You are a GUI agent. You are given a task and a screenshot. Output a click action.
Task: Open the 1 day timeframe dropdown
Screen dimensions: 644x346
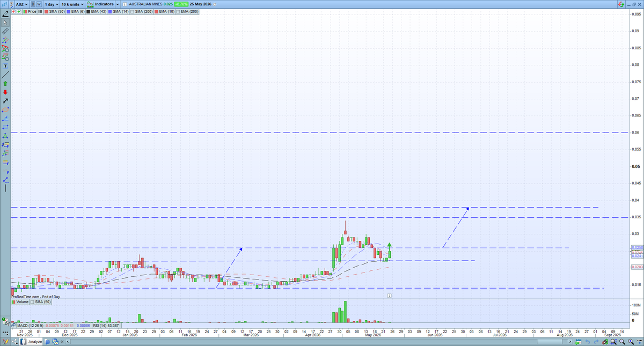[52, 4]
